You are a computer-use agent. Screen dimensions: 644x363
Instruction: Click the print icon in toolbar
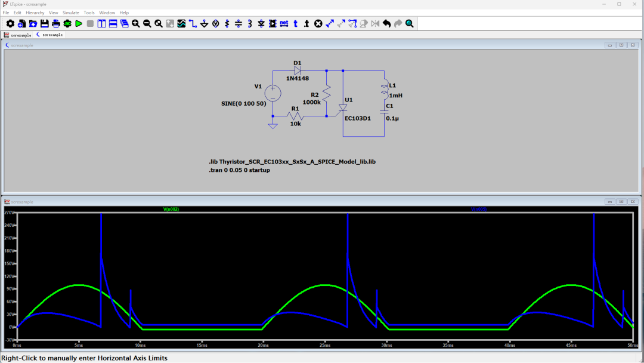[x=55, y=24]
